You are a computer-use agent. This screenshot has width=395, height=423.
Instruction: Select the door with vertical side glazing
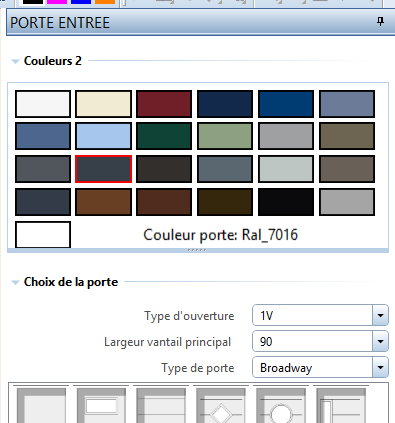click(341, 404)
